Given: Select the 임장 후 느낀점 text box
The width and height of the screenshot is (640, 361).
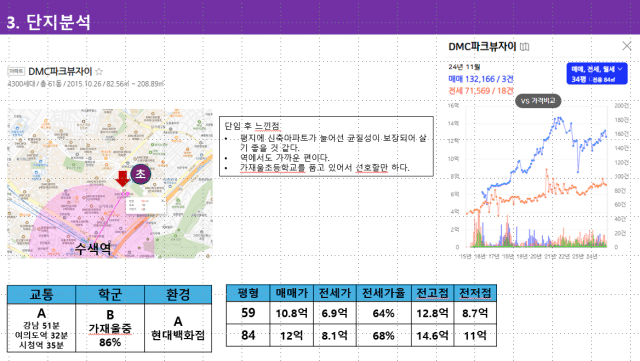Looking at the screenshot, I should pyautogui.click(x=326, y=146).
